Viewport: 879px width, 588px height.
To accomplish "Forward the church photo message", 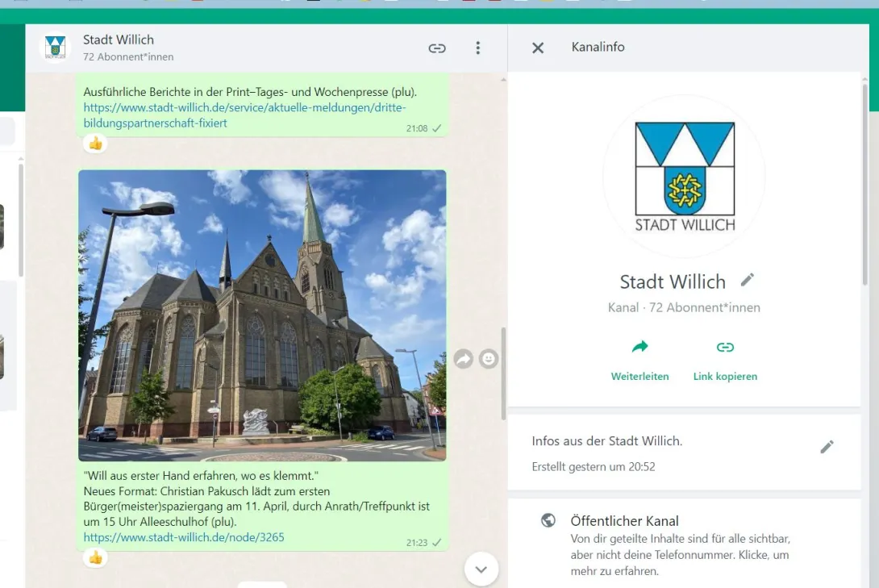I will coord(464,359).
